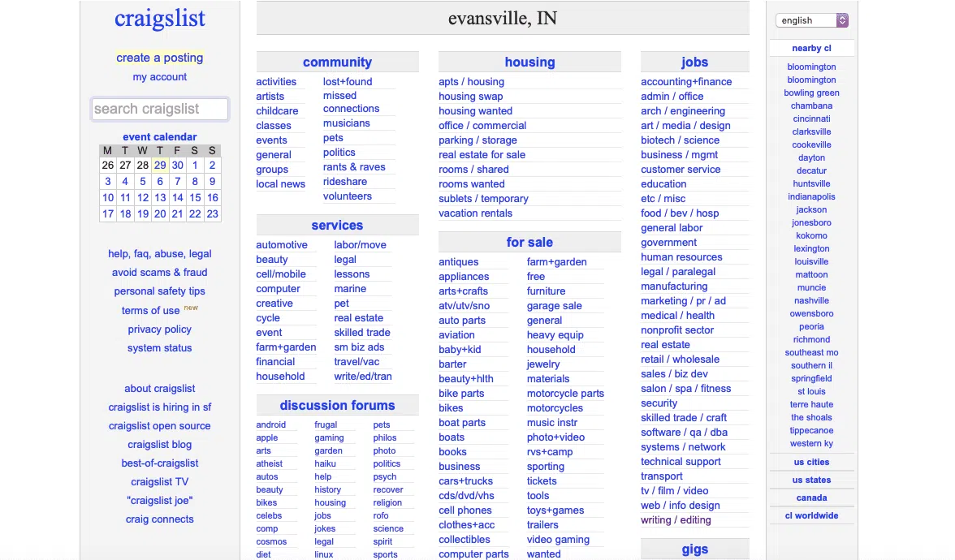Open help, faq, abuse, legal link
Image resolution: width=955 pixels, height=560 pixels.
click(x=159, y=254)
